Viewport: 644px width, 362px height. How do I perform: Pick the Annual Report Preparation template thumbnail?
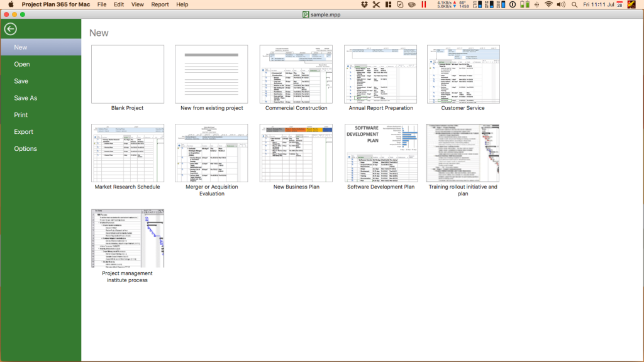380,74
